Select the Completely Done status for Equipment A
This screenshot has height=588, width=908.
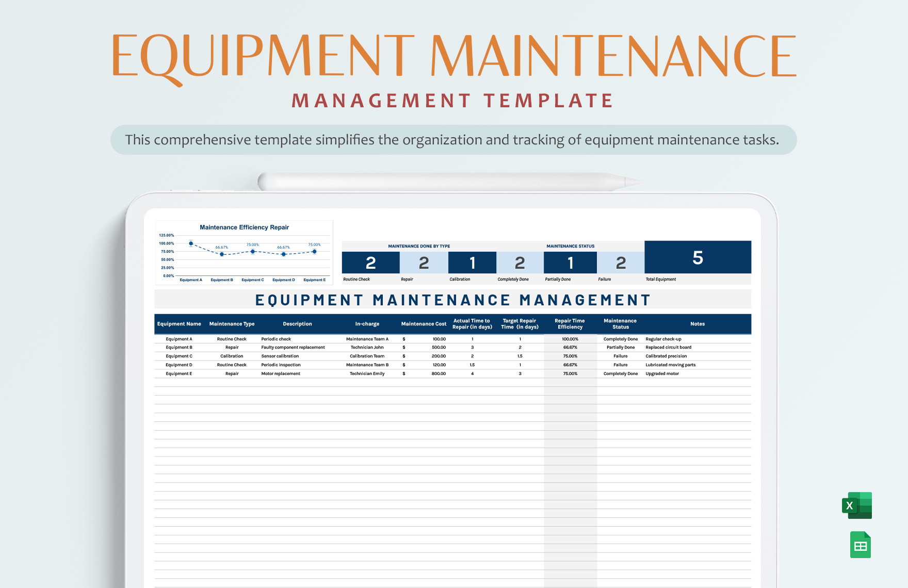click(620, 339)
